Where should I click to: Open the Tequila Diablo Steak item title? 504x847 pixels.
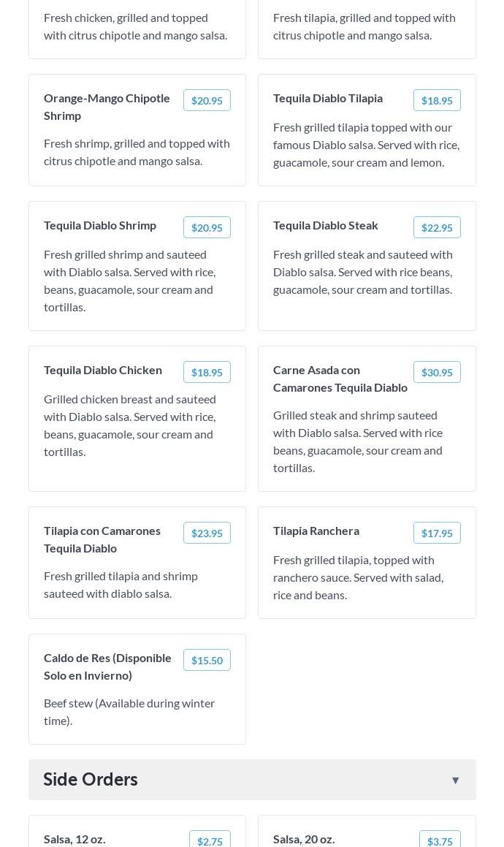pos(326,225)
